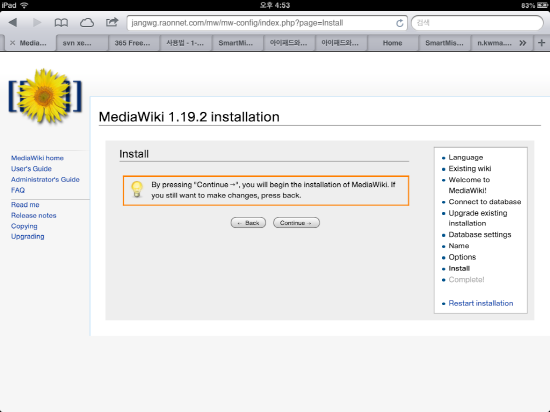
Task: Switch to the SmartMis... tab
Action: pos(444,43)
